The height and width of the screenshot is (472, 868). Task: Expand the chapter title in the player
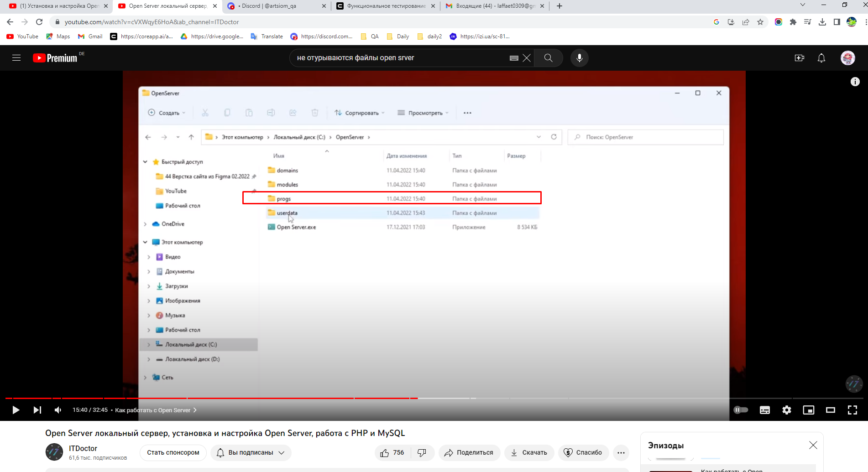tap(155, 410)
